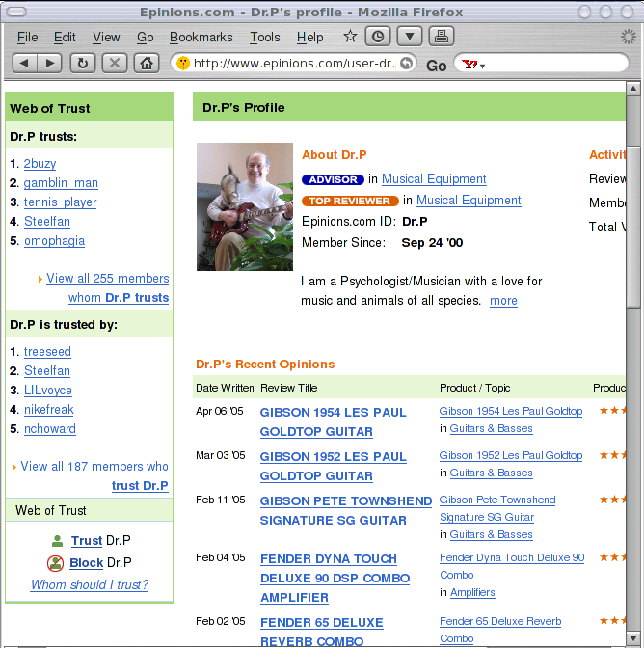Click the 'Sep 24 '00' member since date
This screenshot has height=648, width=644.
tap(432, 243)
